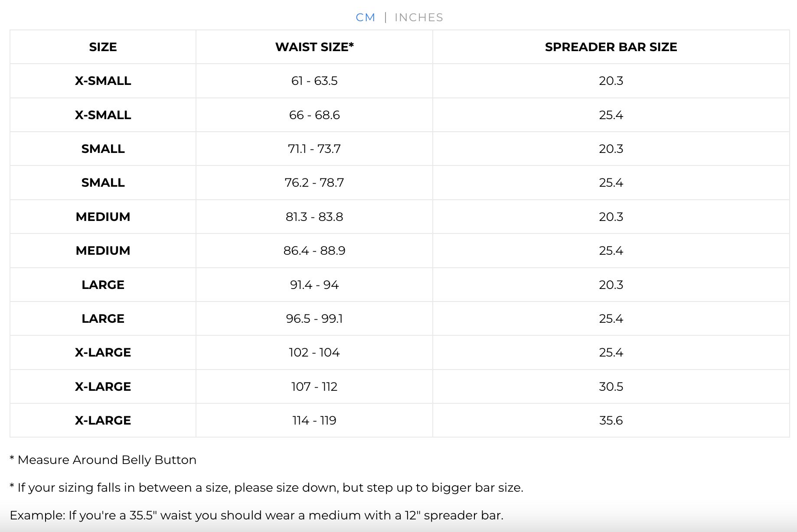Click the WAIST SIZE* column header
Image resolution: width=797 pixels, height=532 pixels.
tap(314, 47)
